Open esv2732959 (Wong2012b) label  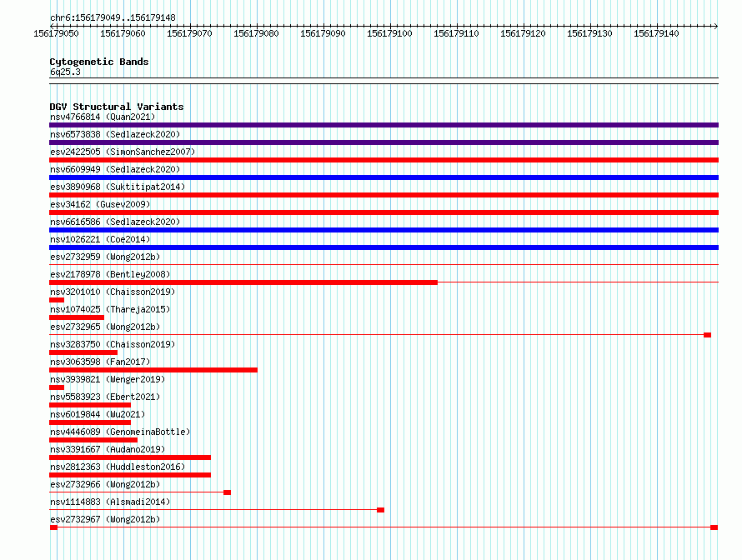(105, 257)
